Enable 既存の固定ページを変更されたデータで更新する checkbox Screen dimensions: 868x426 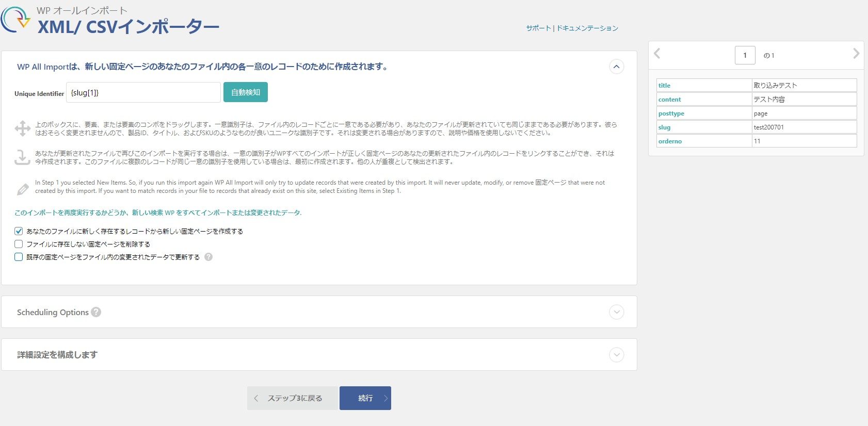19,257
